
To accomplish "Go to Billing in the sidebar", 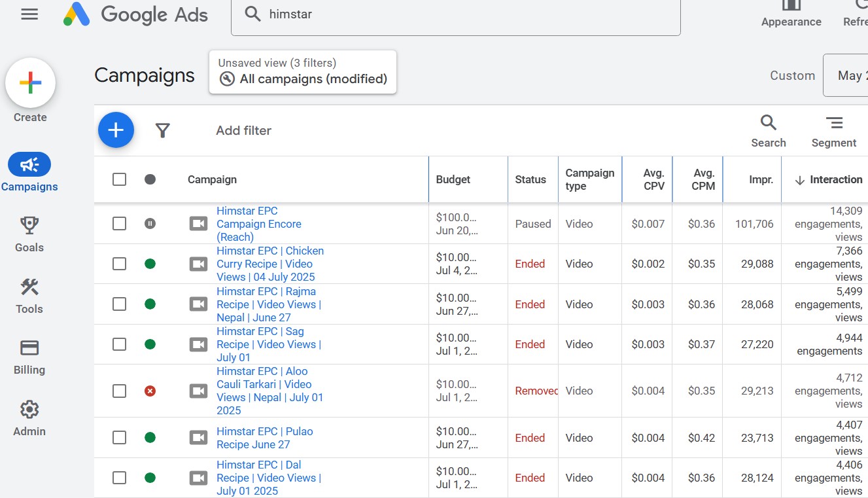I will click(x=29, y=357).
